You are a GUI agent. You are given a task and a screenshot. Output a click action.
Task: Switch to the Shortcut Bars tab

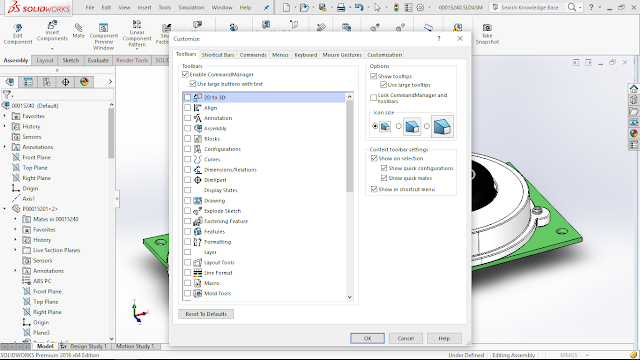point(218,55)
